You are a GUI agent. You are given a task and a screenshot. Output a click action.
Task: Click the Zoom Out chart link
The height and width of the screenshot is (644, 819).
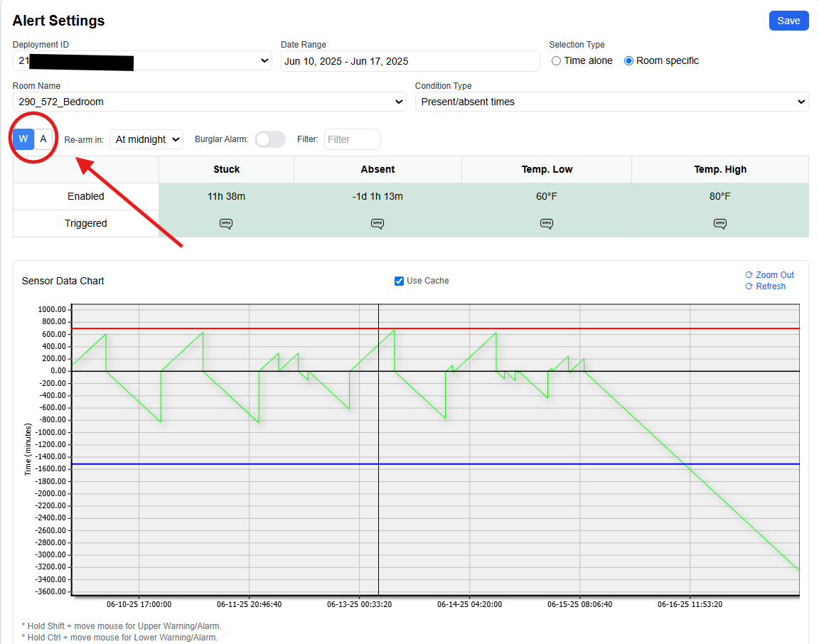click(769, 275)
